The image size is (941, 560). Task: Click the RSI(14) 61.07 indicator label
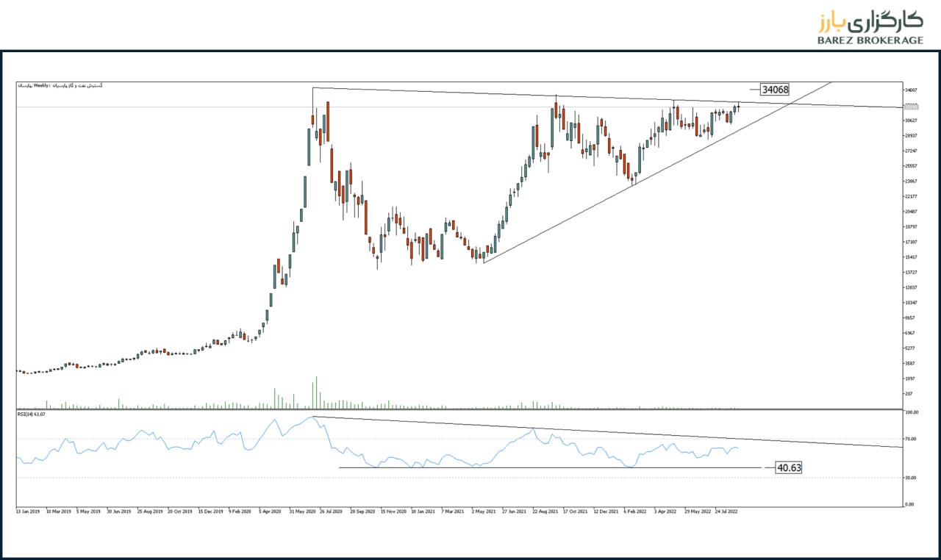point(32,414)
